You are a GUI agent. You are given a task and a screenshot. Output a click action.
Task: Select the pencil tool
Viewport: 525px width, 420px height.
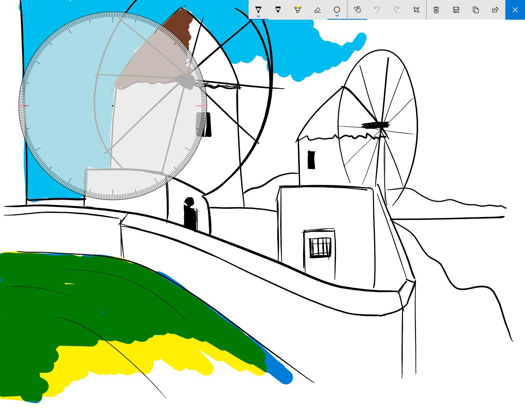tap(278, 9)
